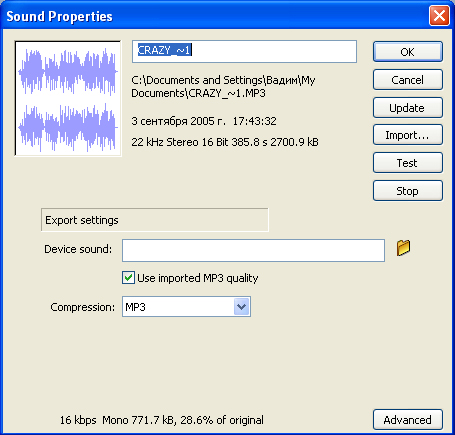Viewport: 455px width, 435px height.
Task: Click the Update button
Action: 408,108
